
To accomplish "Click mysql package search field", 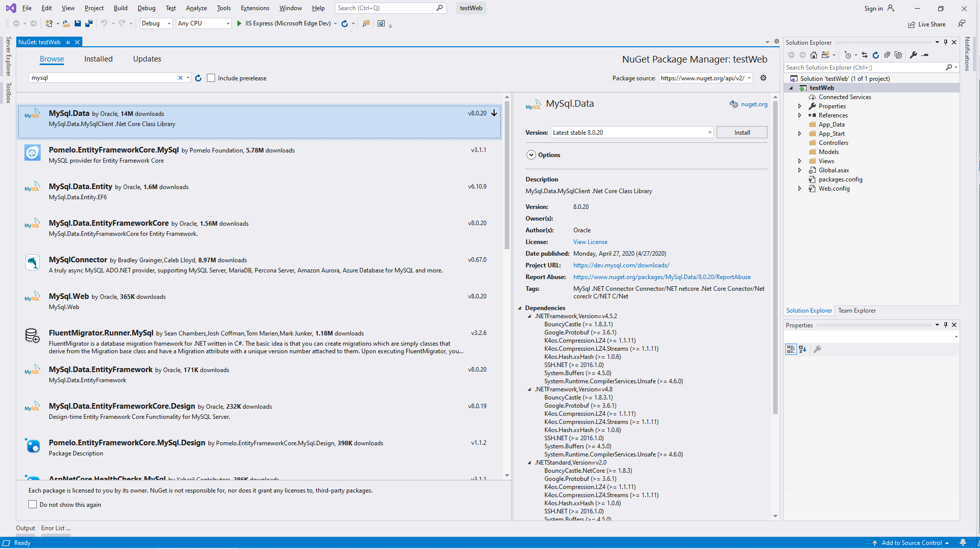I will pyautogui.click(x=102, y=78).
